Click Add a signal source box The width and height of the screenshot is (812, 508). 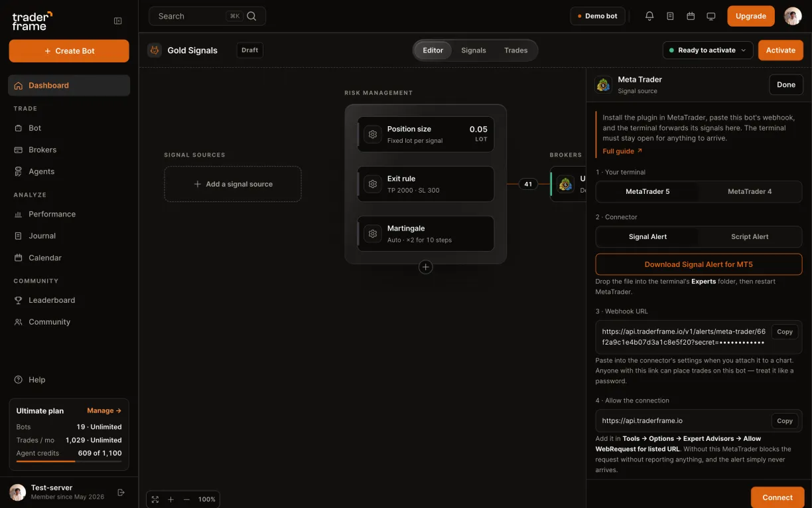point(233,184)
